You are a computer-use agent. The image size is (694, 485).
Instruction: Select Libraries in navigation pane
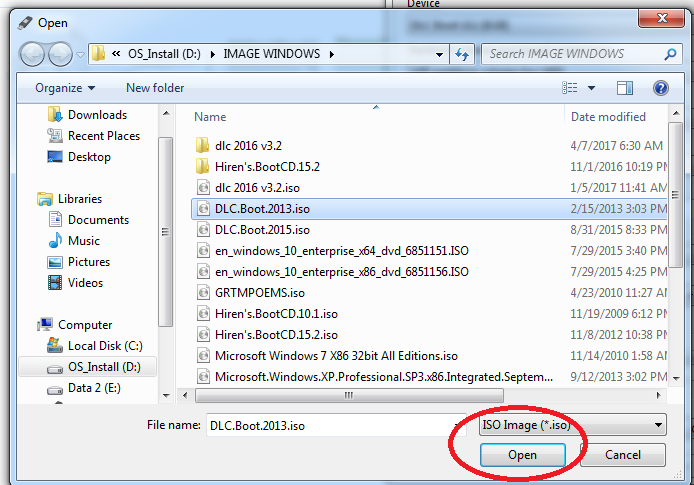pos(70,199)
